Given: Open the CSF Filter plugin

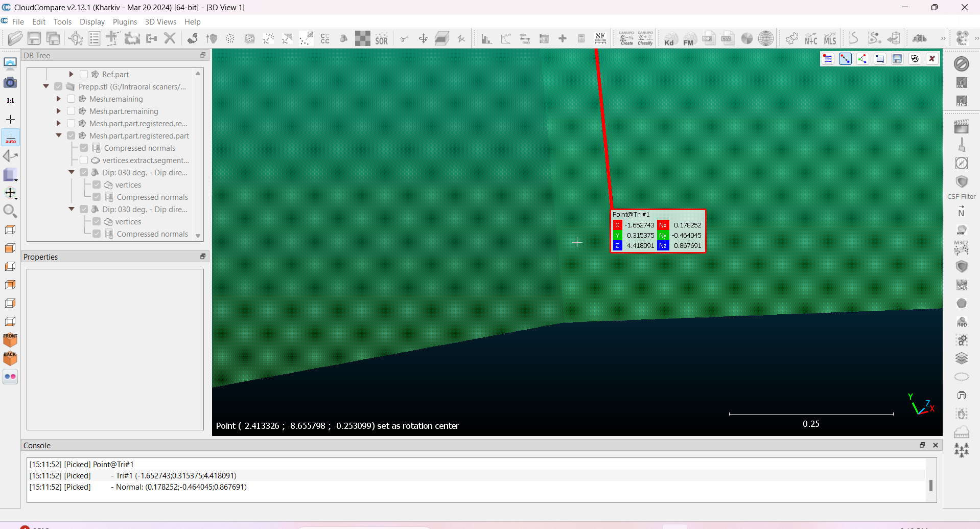Looking at the screenshot, I should 961,182.
